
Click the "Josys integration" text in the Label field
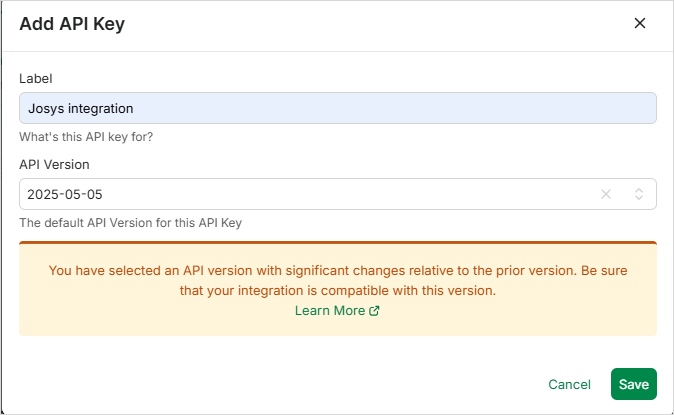pyautogui.click(x=81, y=108)
